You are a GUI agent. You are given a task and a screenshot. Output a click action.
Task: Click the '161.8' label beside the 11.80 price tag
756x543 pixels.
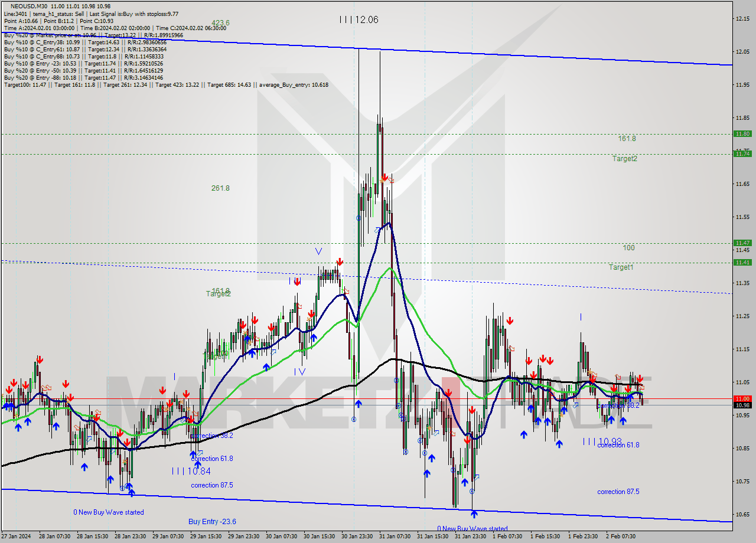[627, 139]
